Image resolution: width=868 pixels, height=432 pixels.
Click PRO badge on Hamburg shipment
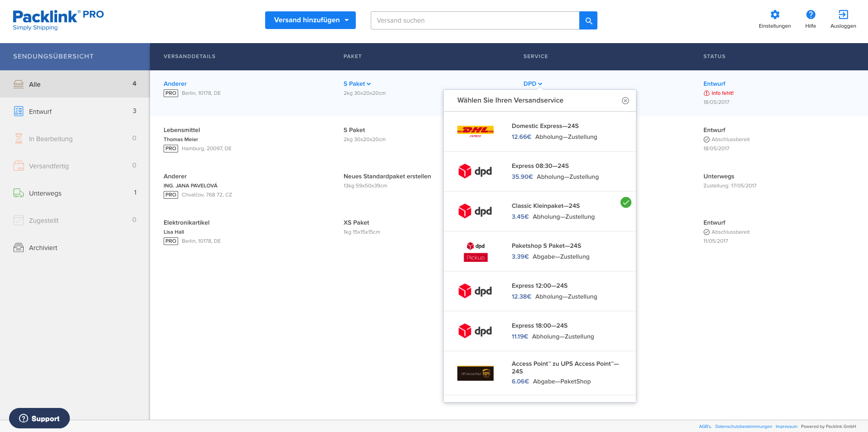(x=171, y=148)
